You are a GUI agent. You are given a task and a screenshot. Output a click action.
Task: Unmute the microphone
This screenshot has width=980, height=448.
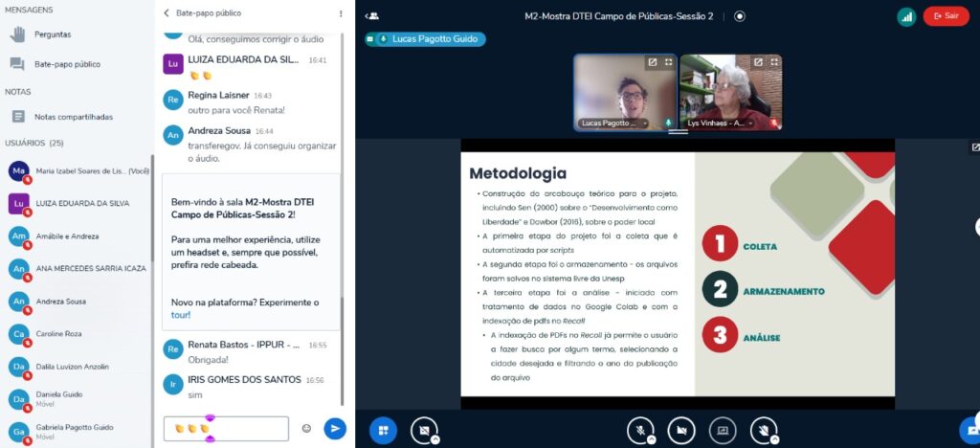640,430
